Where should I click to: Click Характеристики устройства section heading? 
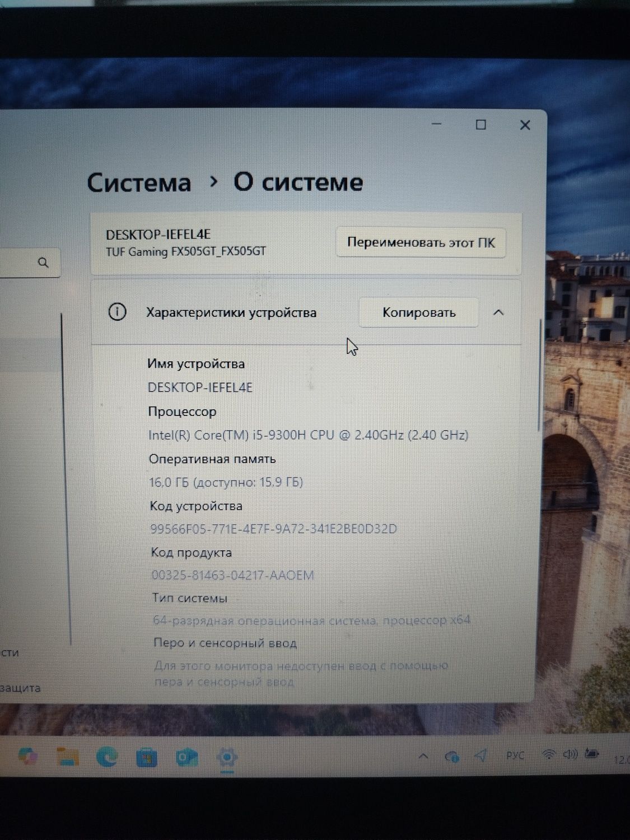click(x=231, y=312)
